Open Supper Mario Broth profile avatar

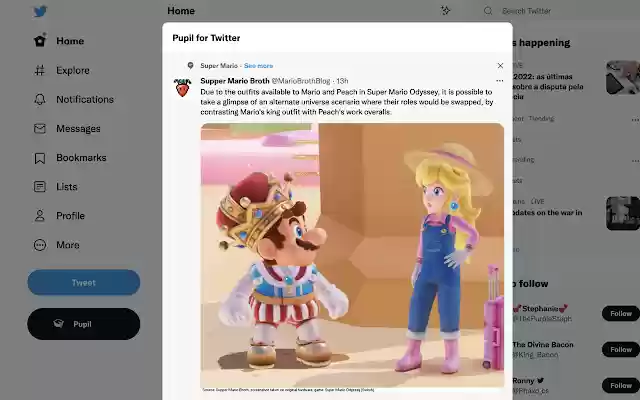[182, 87]
